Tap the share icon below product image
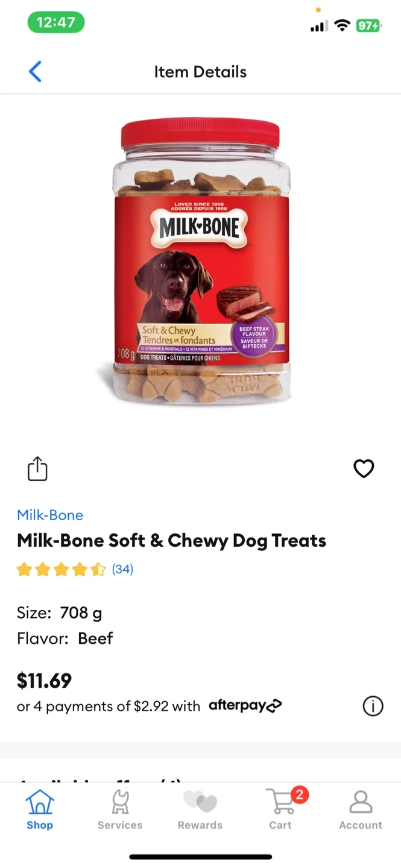The image size is (401, 868). point(37,469)
